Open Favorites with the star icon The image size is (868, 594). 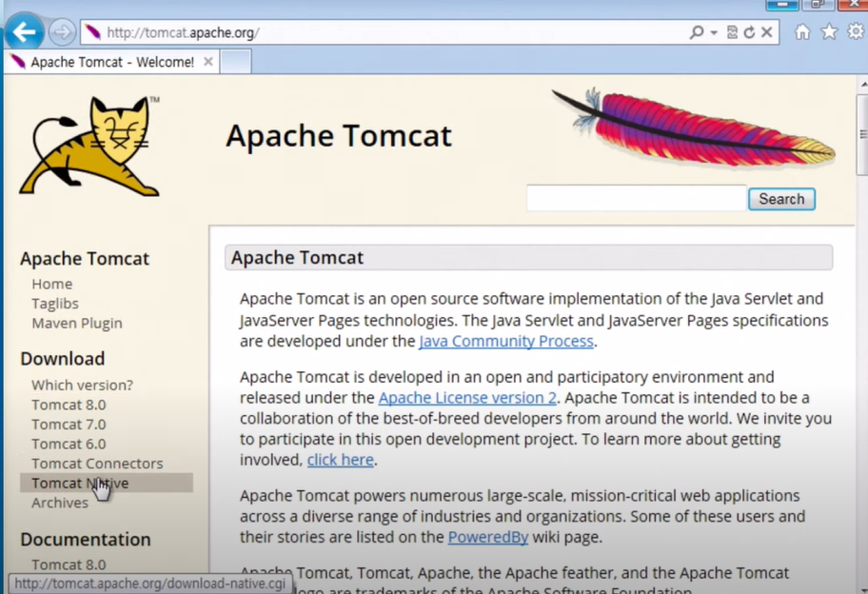pyautogui.click(x=829, y=31)
